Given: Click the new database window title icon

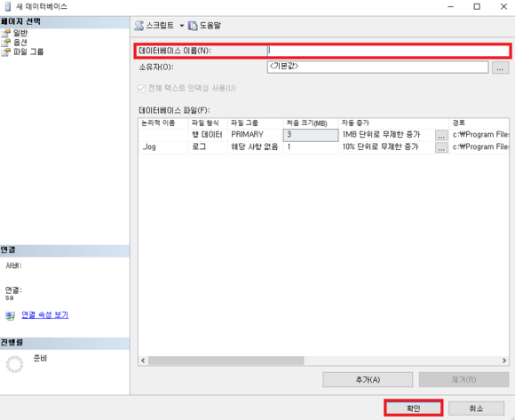Looking at the screenshot, I should 8,6.
